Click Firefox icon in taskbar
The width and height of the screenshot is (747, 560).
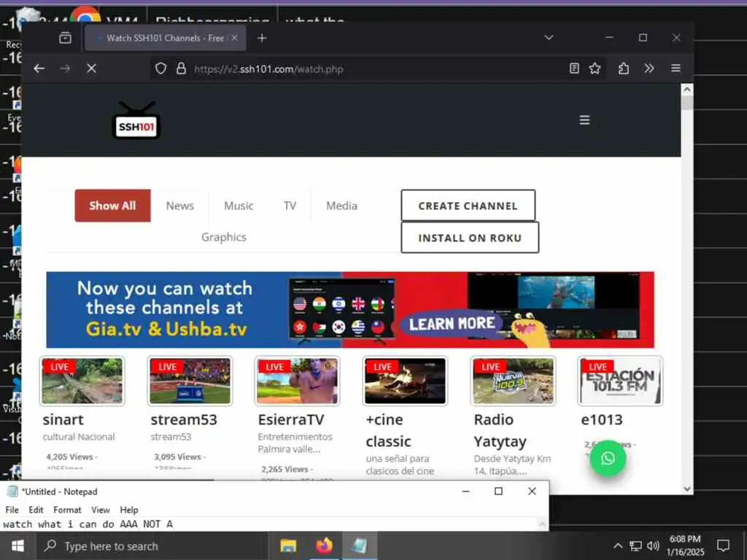point(324,545)
